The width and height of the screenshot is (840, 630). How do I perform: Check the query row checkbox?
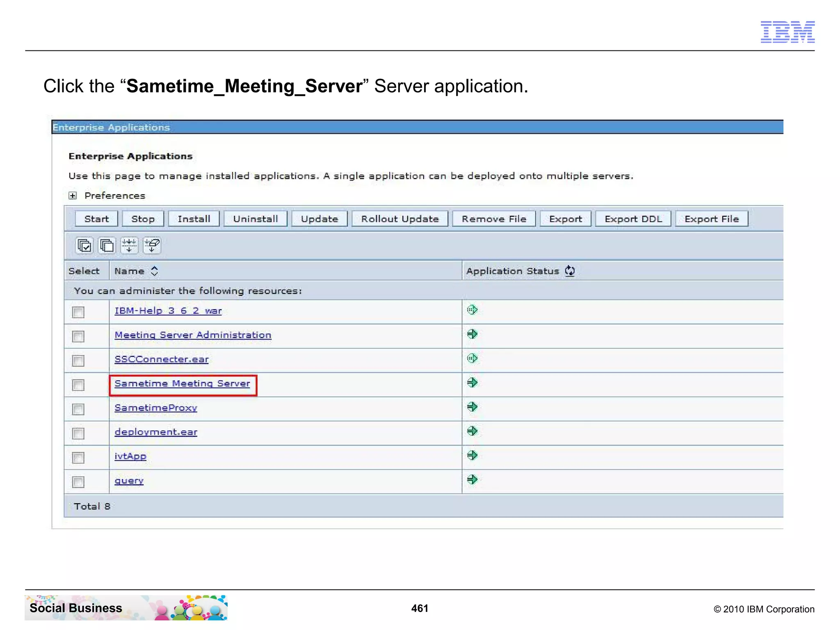78,482
